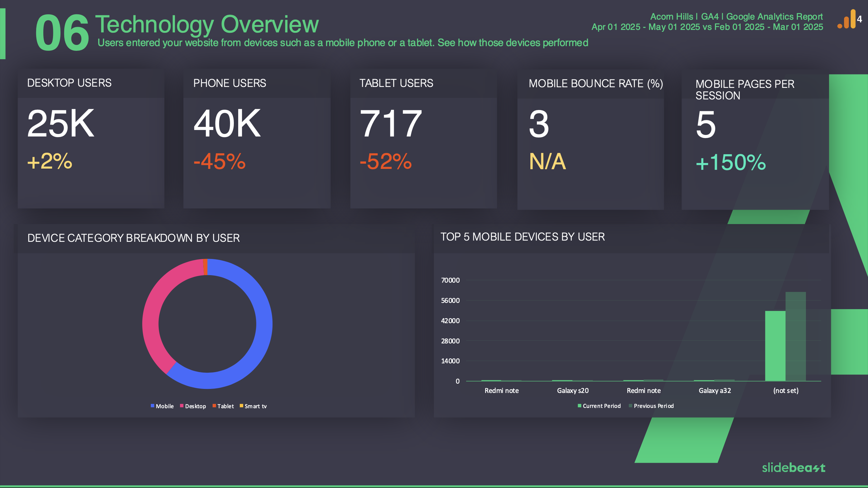Click the Current Period legend label

click(601, 406)
